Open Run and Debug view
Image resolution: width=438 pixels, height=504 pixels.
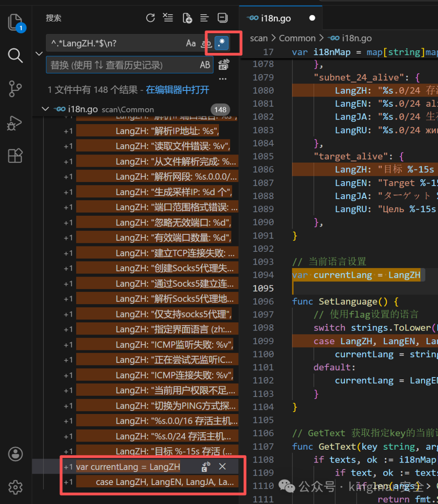(15, 122)
